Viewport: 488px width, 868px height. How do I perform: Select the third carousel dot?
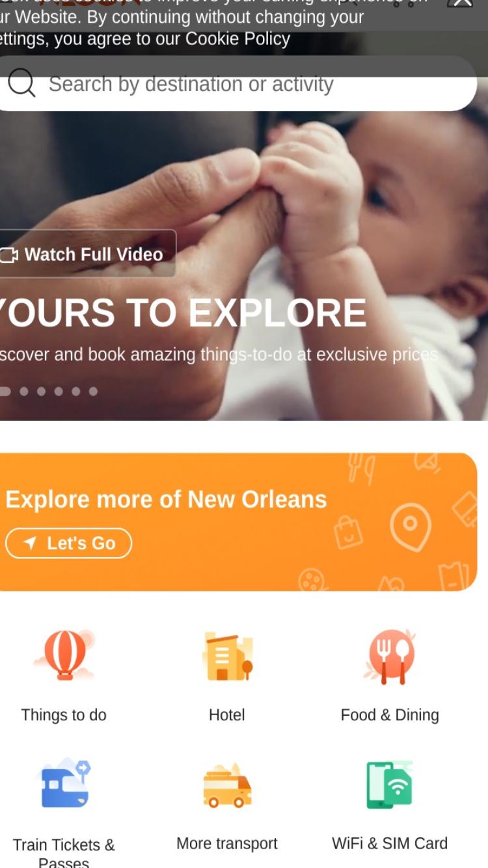(41, 391)
